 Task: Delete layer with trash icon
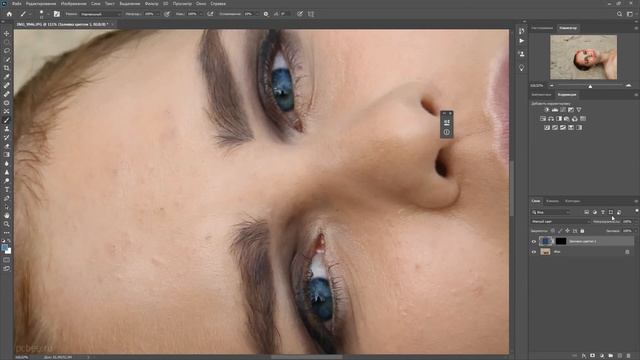[x=629, y=356]
